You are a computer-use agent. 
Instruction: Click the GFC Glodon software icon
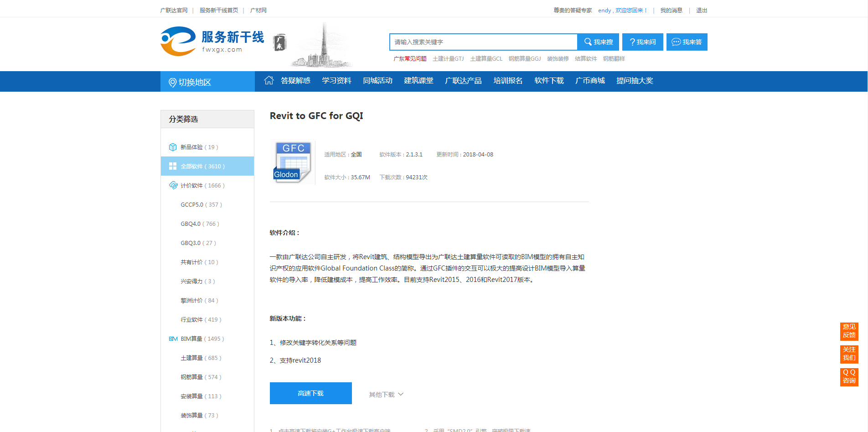coord(292,162)
